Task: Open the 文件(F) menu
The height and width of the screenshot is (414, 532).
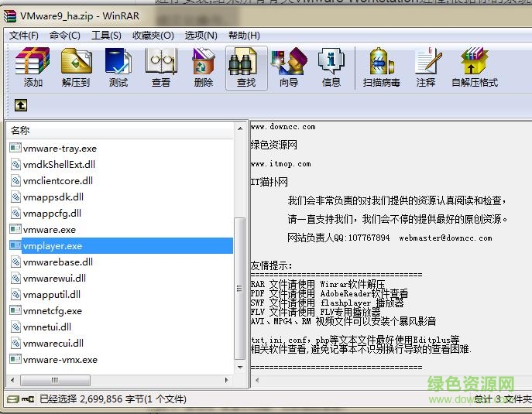Action: (x=24, y=36)
